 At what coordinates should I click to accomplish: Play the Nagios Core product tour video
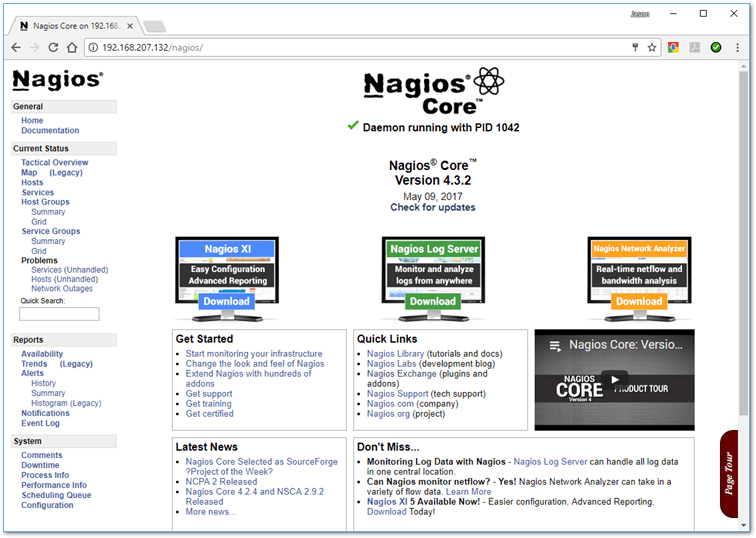point(615,379)
